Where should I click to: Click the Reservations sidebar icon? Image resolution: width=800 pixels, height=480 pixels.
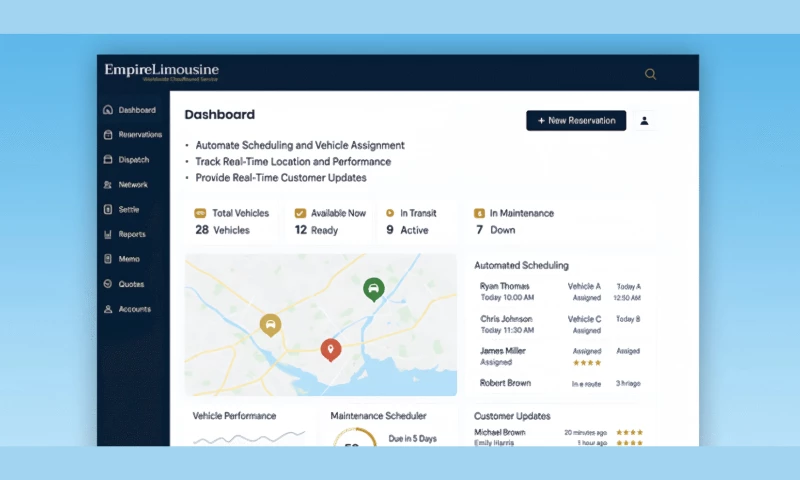click(x=108, y=135)
